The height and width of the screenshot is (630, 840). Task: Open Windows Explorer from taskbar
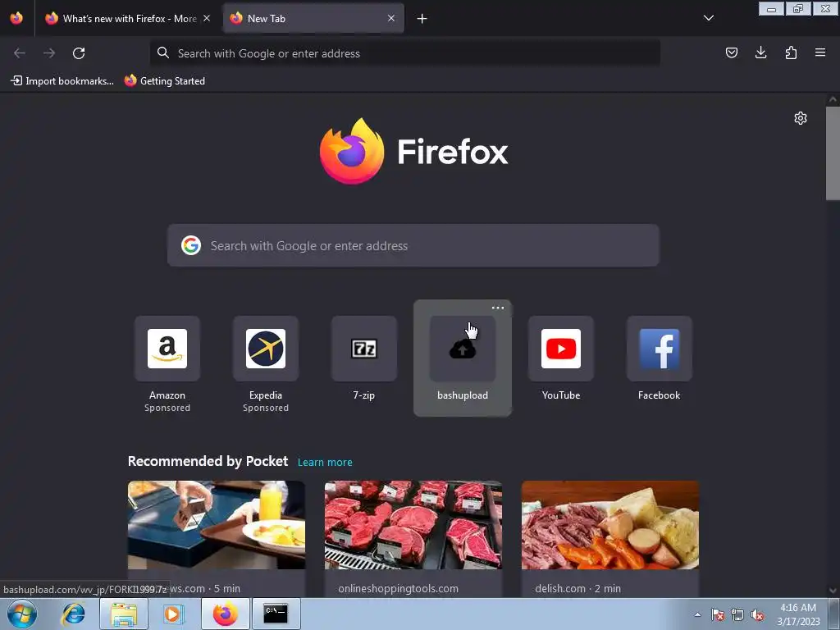coord(124,614)
